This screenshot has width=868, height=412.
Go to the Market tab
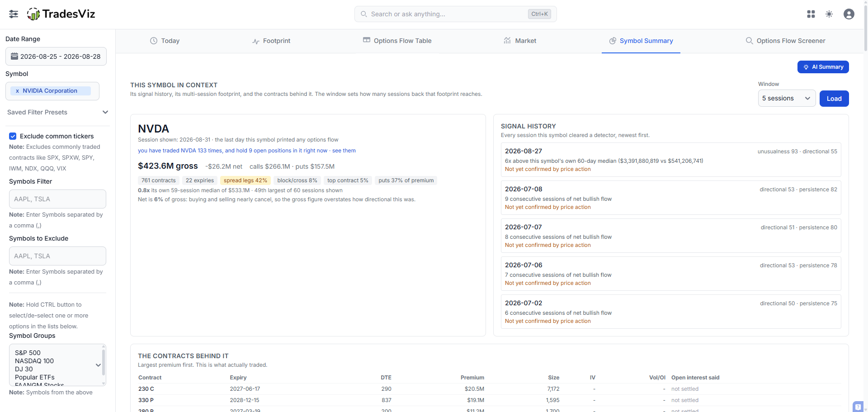pos(520,41)
